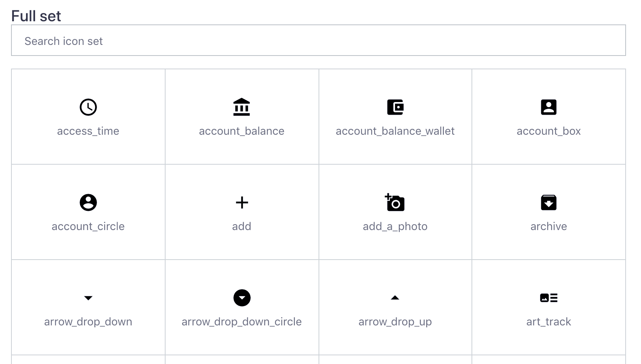Click the arrow_drop_down_circle icon
The height and width of the screenshot is (364, 641).
tap(242, 298)
